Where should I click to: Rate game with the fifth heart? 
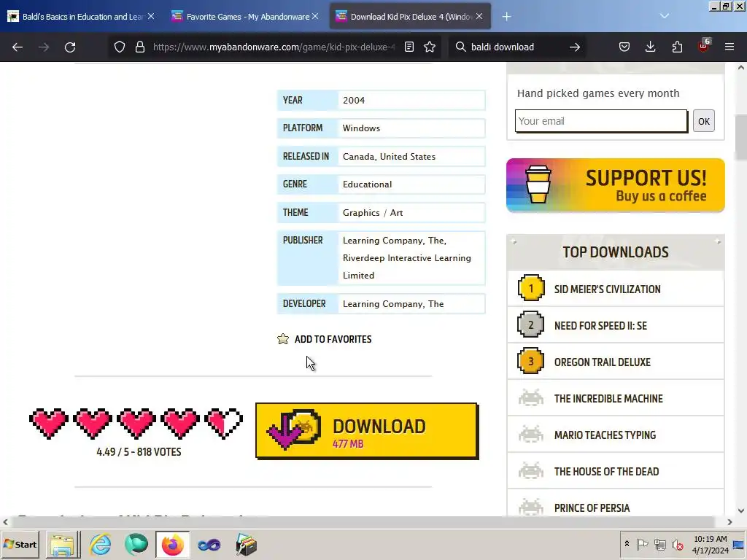pos(224,423)
